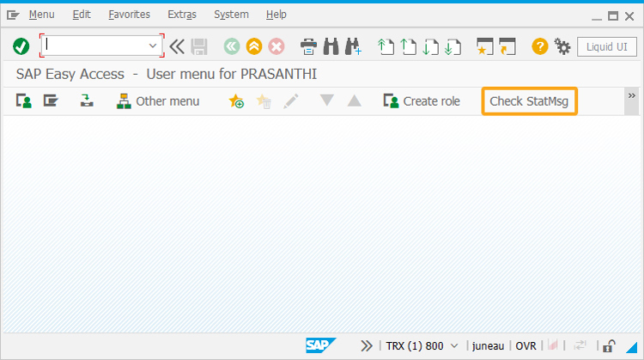The image size is (644, 360).
Task: Click the Generate Shortcut icon
Action: 507,46
